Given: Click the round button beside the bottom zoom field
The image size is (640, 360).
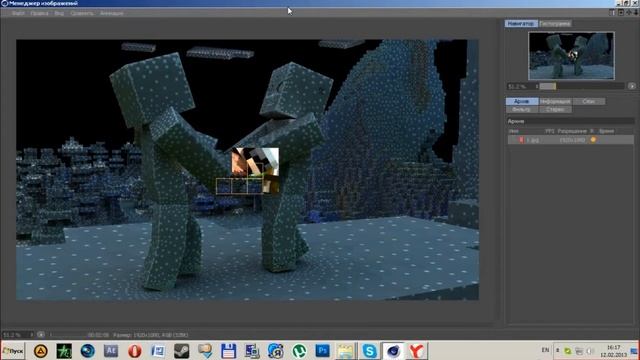Looking at the screenshot, I should 41,335.
